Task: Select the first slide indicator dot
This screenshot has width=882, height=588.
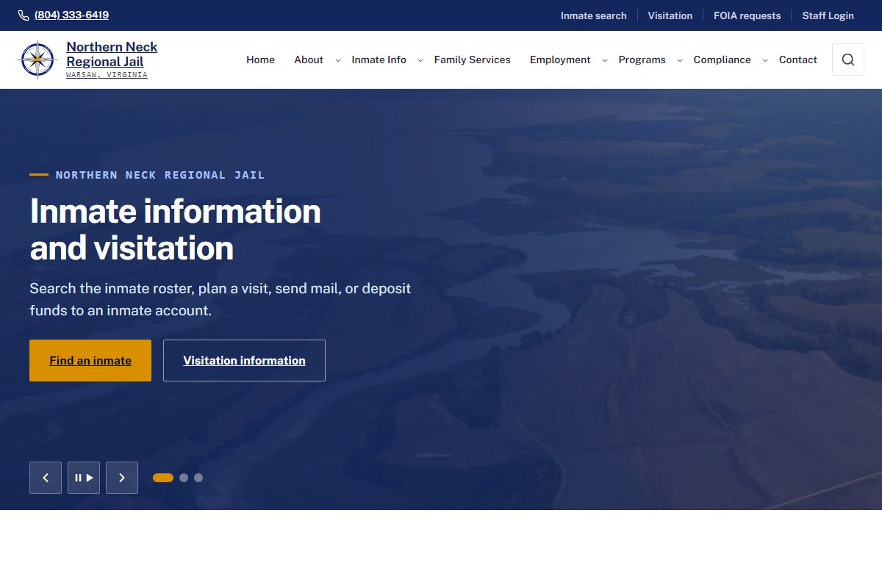Action: pos(163,478)
